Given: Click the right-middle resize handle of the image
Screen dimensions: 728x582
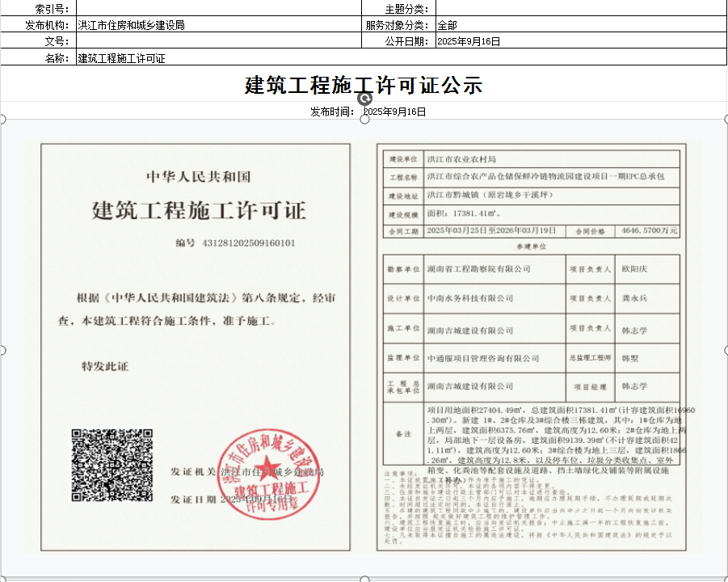Looking at the screenshot, I should [725, 350].
